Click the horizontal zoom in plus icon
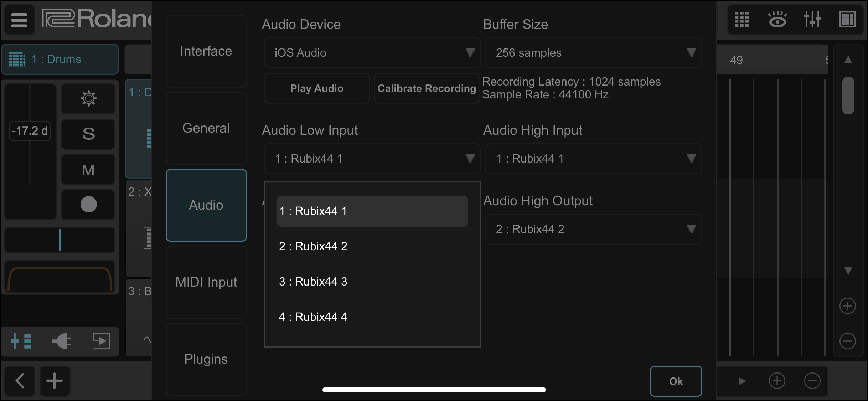Image resolution: width=868 pixels, height=401 pixels. pyautogui.click(x=777, y=381)
